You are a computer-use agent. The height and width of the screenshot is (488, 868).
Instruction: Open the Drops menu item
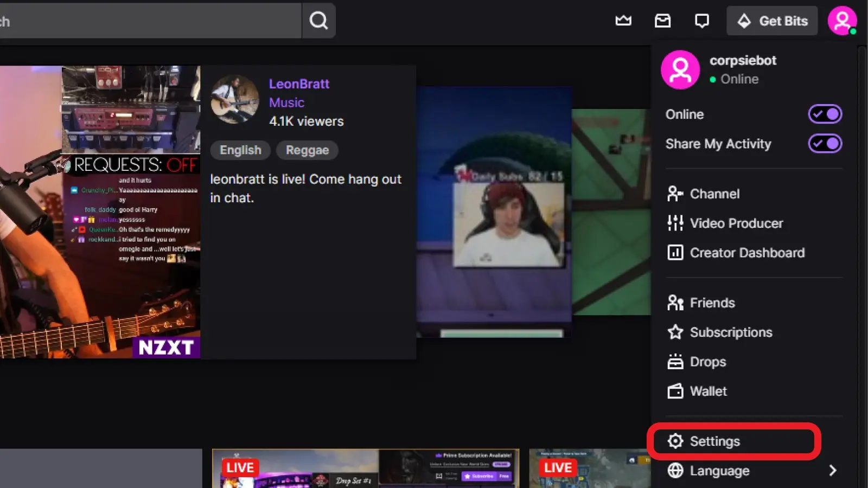tap(754, 362)
